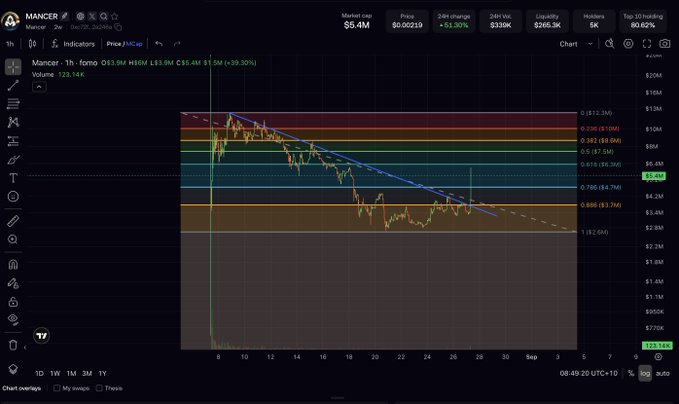The image size is (679, 404).
Task: Open the object tree layers icon
Action: 13,369
